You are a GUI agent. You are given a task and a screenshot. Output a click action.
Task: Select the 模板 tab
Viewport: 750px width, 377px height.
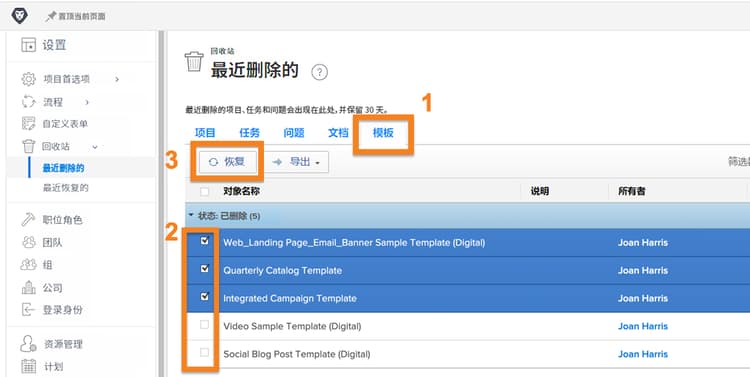pos(383,133)
